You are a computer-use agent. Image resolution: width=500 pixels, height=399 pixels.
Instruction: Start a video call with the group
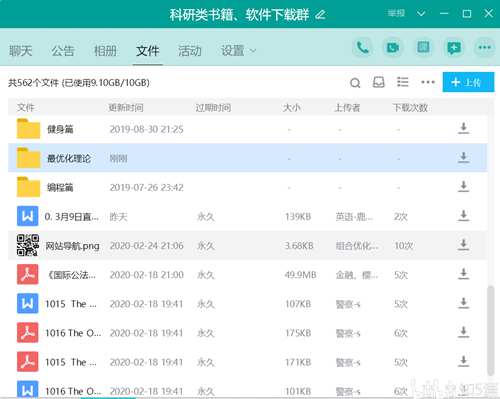393,48
